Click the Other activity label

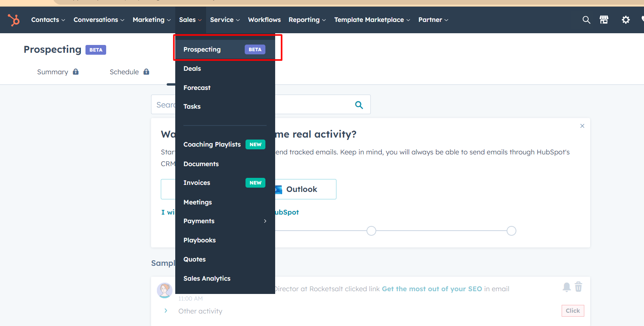click(x=200, y=311)
